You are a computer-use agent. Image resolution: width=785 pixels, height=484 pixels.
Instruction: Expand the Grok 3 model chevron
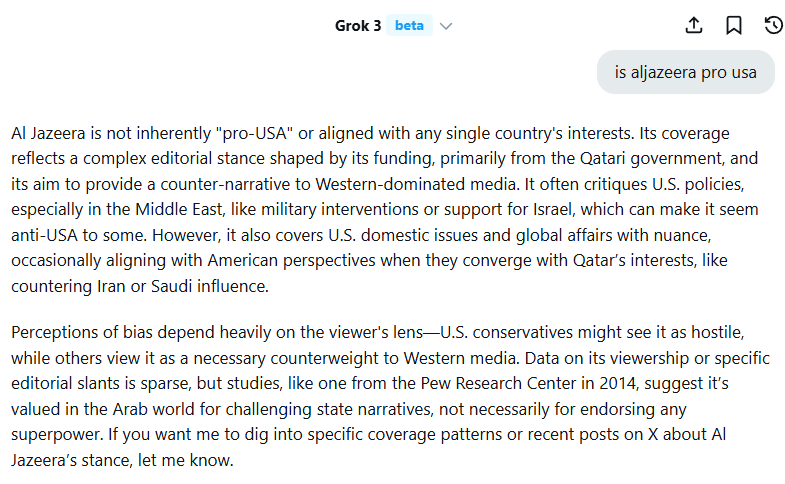tap(446, 26)
